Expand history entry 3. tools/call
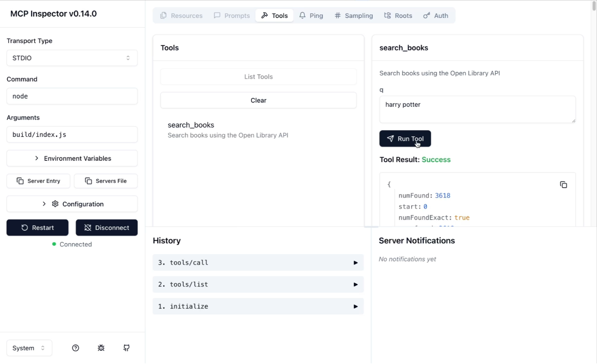597x364 pixels. (258, 263)
